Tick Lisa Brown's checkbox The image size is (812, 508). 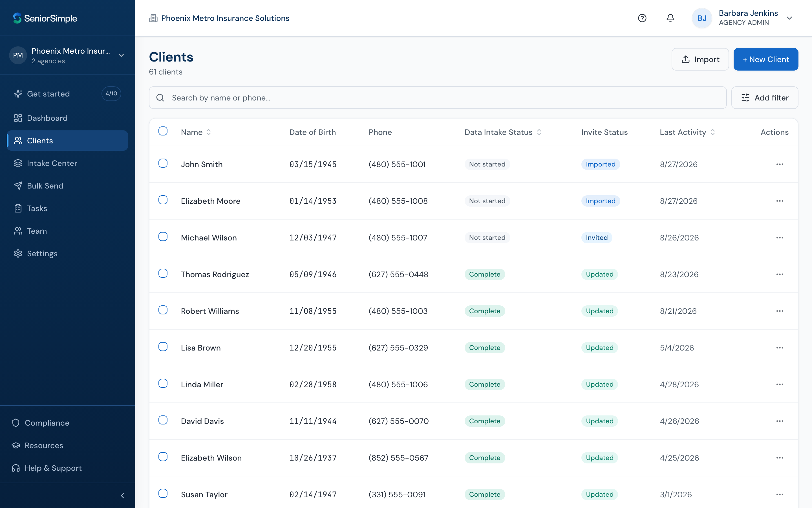(163, 347)
